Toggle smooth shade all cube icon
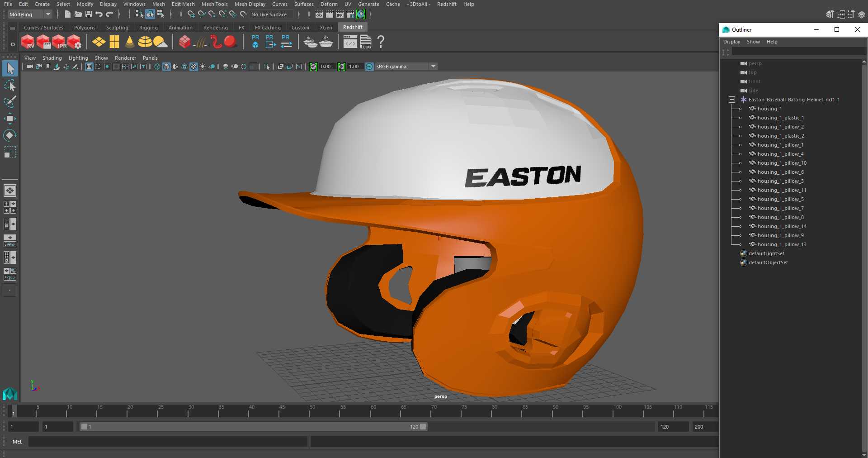This screenshot has width=868, height=458. [166, 67]
